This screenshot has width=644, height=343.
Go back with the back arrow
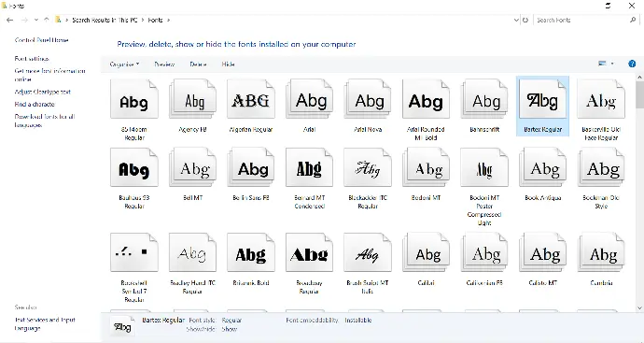[10, 20]
